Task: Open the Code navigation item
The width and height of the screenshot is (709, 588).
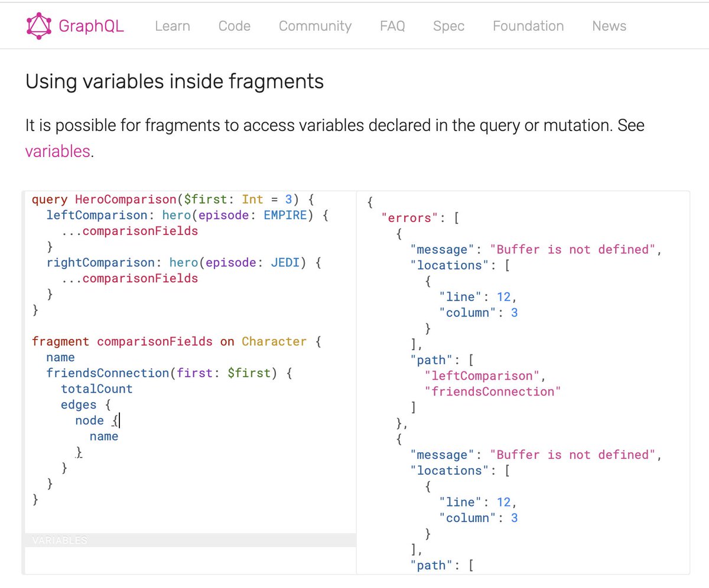Action: tap(235, 26)
